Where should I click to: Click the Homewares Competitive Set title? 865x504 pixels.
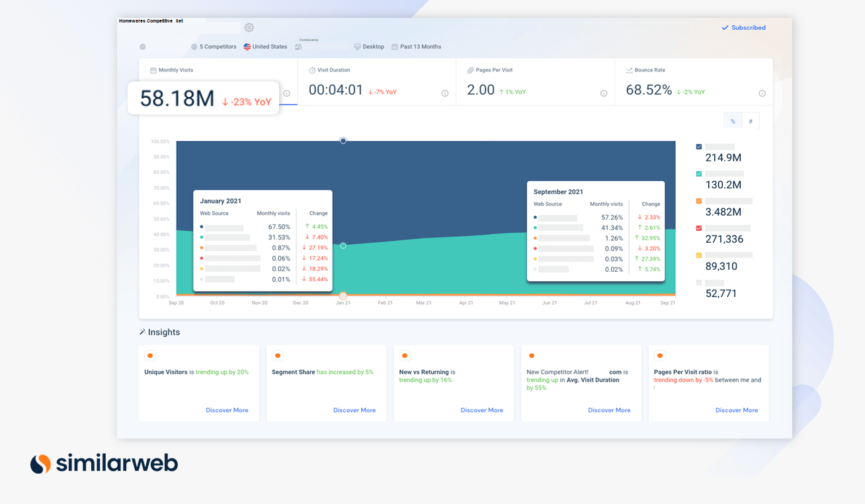tap(151, 21)
